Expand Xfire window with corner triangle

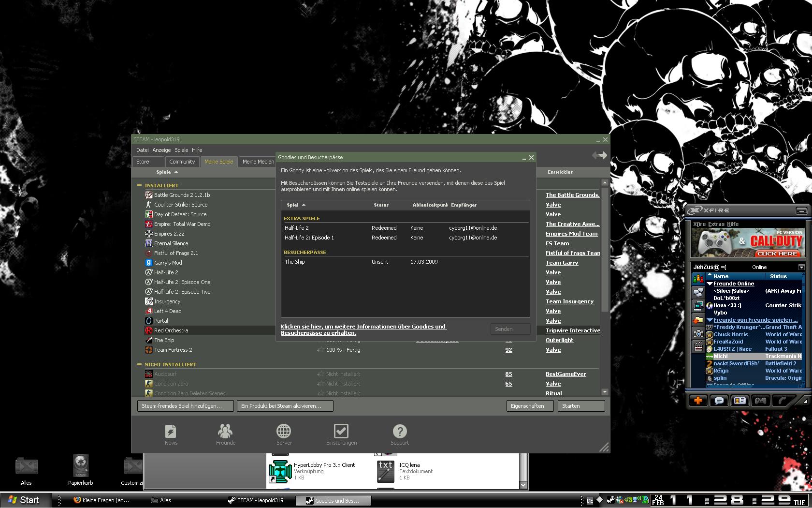[x=805, y=401]
